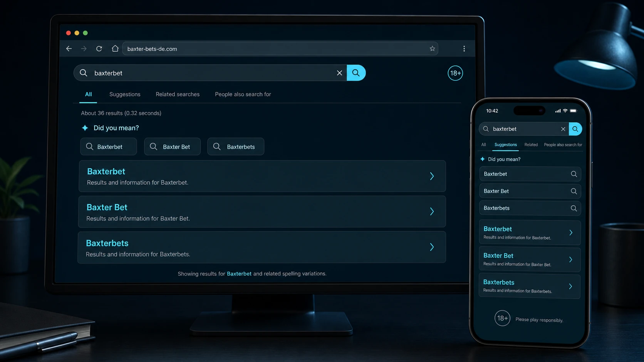Open the Related searches tab
The height and width of the screenshot is (362, 644).
pos(178,94)
